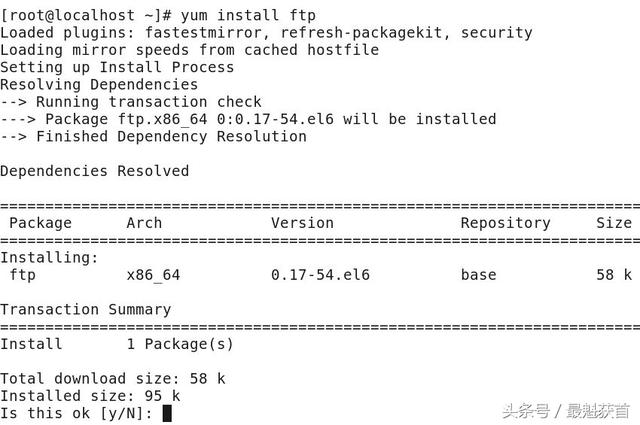Click the "Size" column header
Viewport: 640px width, 425px height.
click(x=614, y=223)
